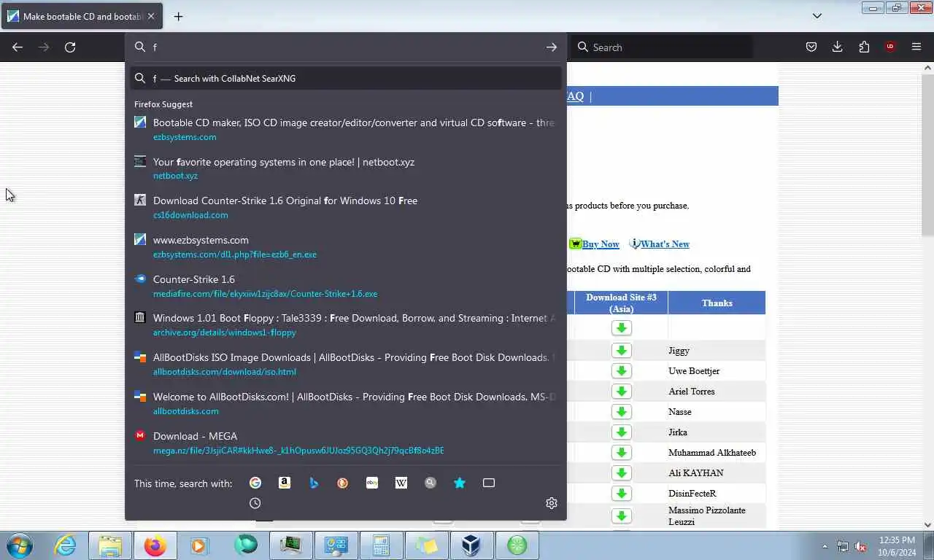Click the Download Site #3 (Asia) header
934x560 pixels.
[x=621, y=303]
